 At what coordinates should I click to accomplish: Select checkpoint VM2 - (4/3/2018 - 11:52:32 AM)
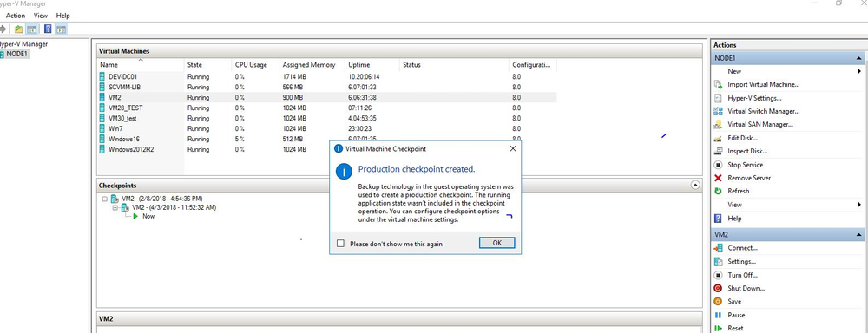tap(174, 207)
